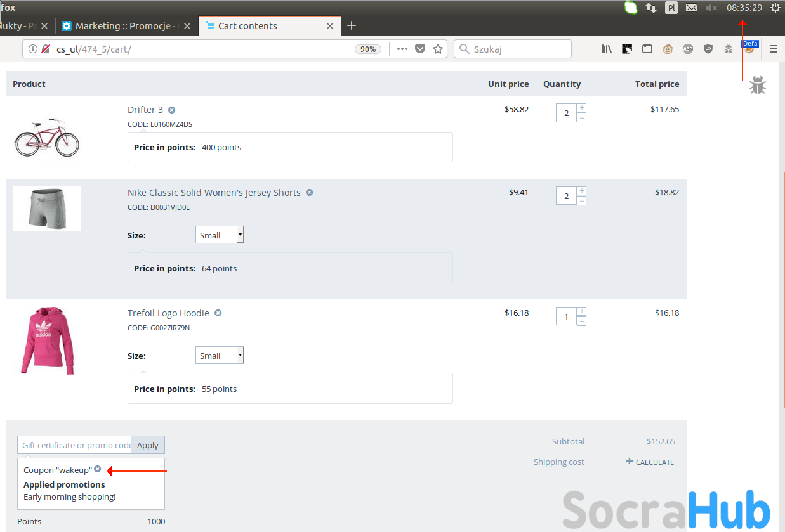Screen dimensions: 785x532
Task: Open Nike Classic Solid Women's Jersey Shorts link
Action: coord(214,193)
